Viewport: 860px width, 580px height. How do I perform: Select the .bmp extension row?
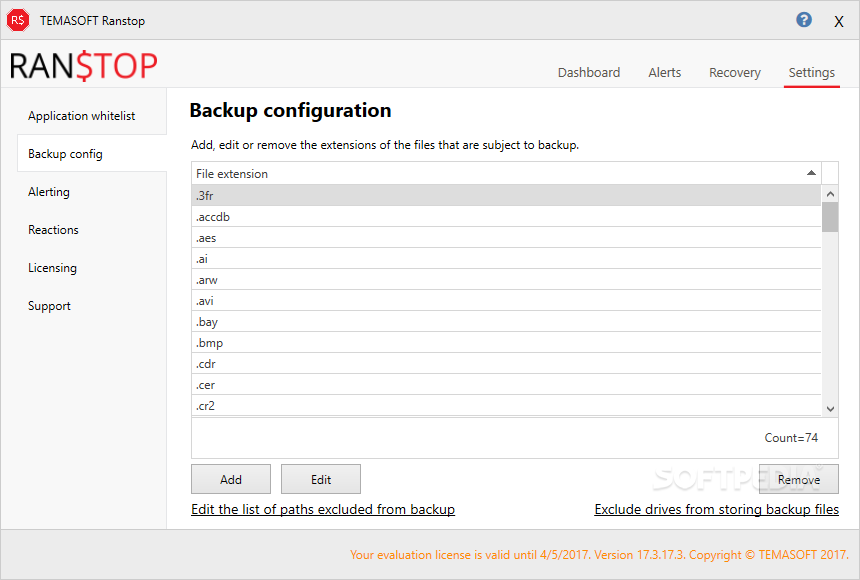click(x=506, y=343)
